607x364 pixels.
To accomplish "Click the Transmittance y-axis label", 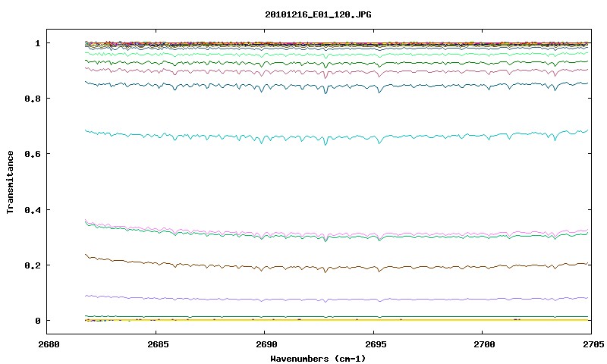I will click(11, 182).
